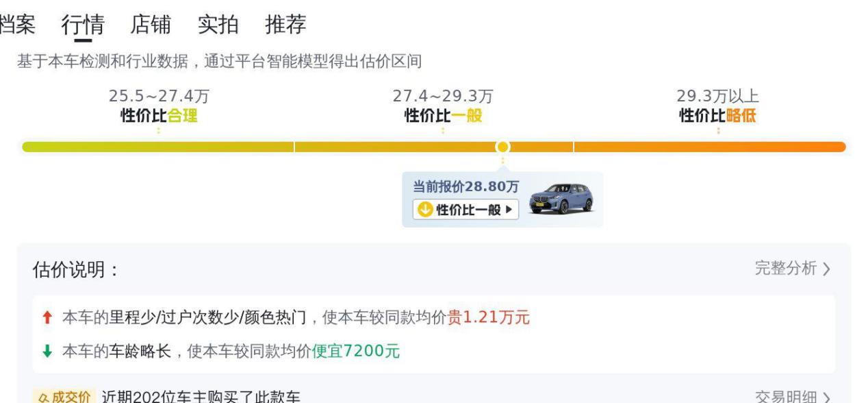
Task: Open the 店铺 tab
Action: pos(151,25)
